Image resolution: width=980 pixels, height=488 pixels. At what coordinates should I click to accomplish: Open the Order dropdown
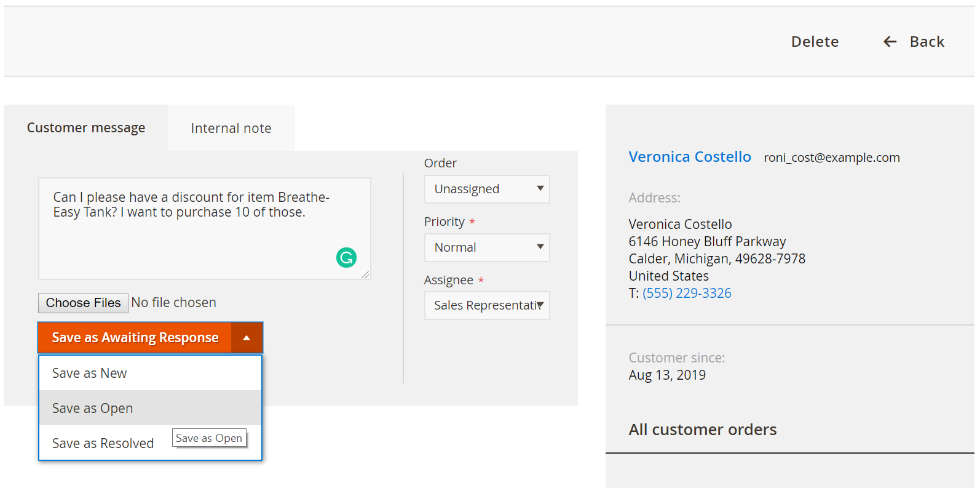[487, 190]
